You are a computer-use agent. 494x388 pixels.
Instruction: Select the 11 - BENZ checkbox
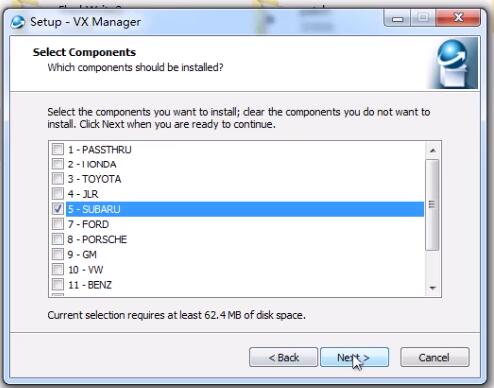tap(58, 284)
